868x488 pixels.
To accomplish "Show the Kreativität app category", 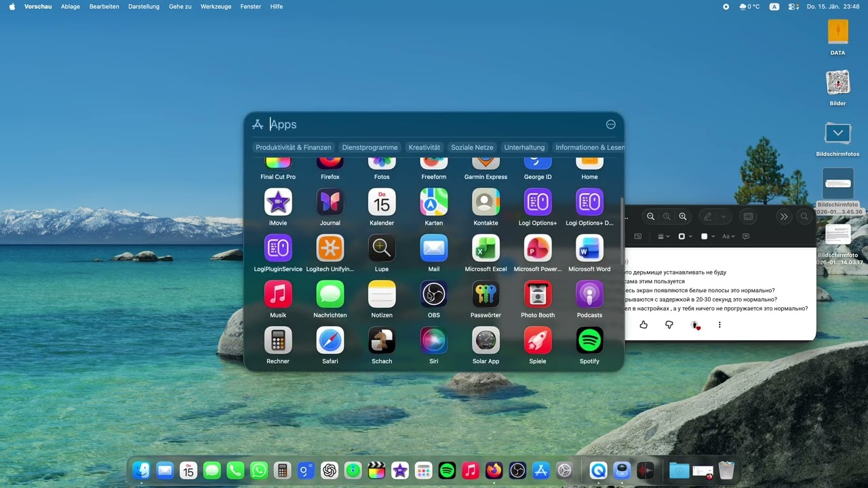I will [425, 147].
